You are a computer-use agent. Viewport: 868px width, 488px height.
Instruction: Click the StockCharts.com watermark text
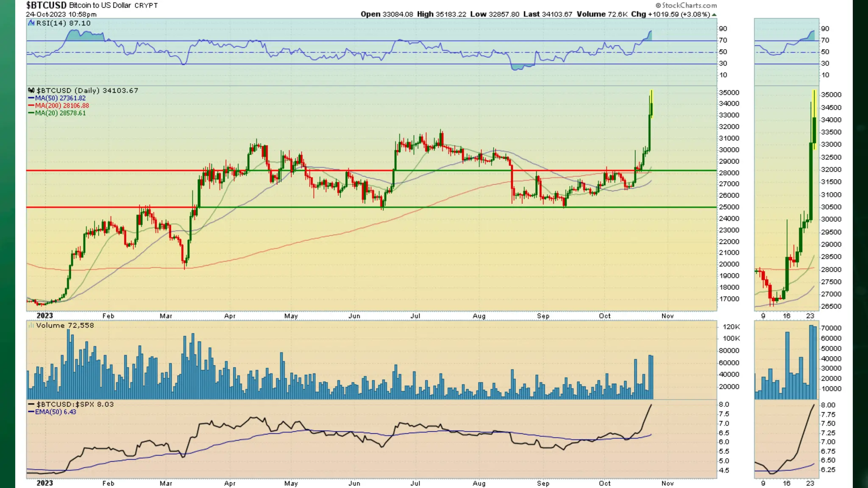689,6
